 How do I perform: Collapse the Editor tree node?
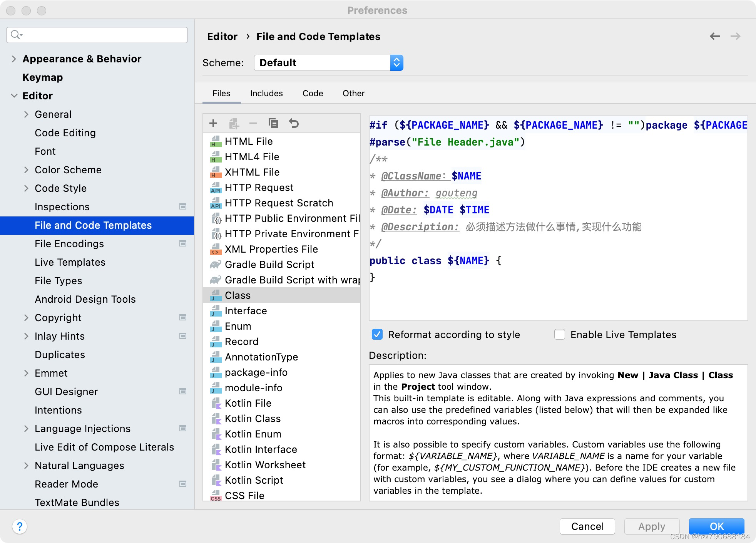(x=14, y=96)
